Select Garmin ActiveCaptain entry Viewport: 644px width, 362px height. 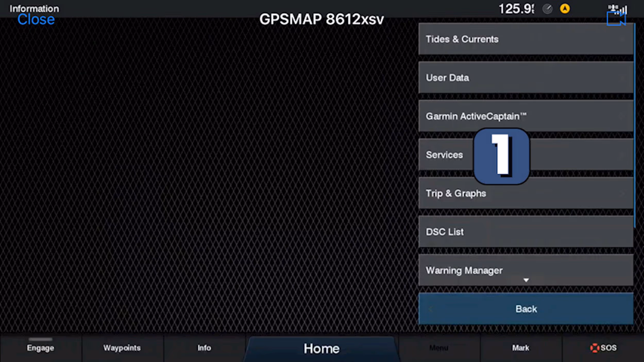(x=526, y=116)
